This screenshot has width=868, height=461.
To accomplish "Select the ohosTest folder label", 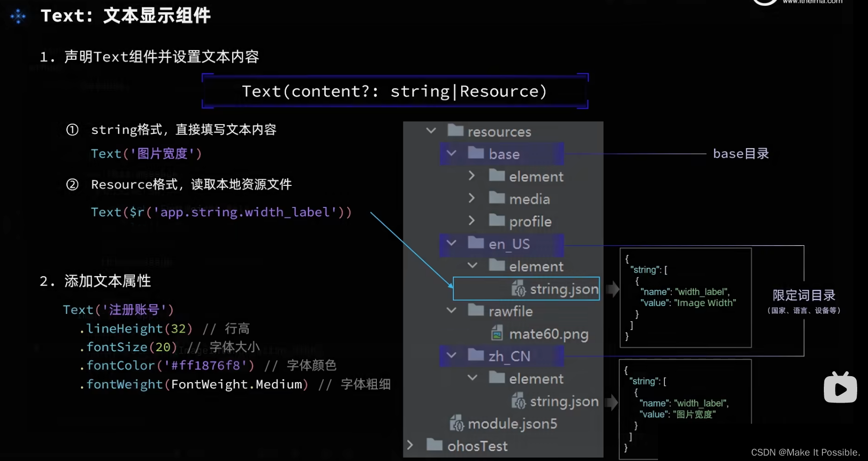I will pyautogui.click(x=477, y=446).
